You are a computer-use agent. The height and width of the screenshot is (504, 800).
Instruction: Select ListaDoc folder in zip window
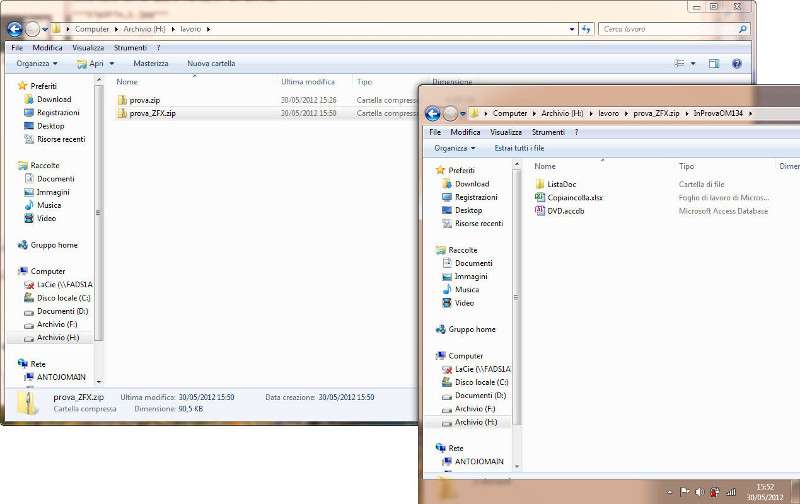[x=556, y=184]
